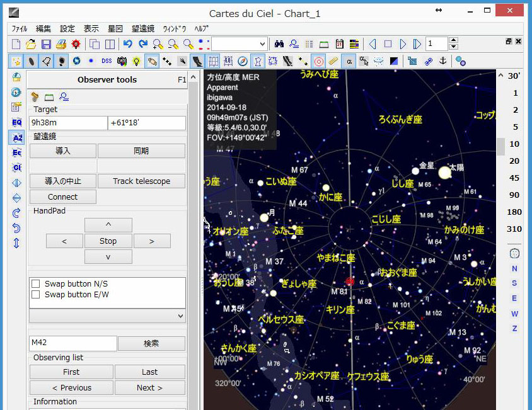Image resolution: width=532 pixels, height=410 pixels.
Task: Click the anchor lock icon
Action: pyautogui.click(x=442, y=61)
